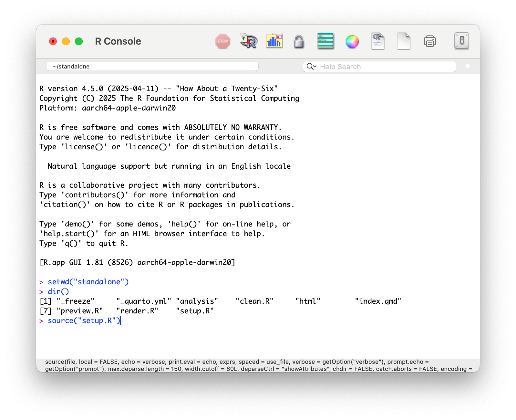Click the "_freeze" folder name output
The height and width of the screenshot is (420, 516).
pos(76,301)
